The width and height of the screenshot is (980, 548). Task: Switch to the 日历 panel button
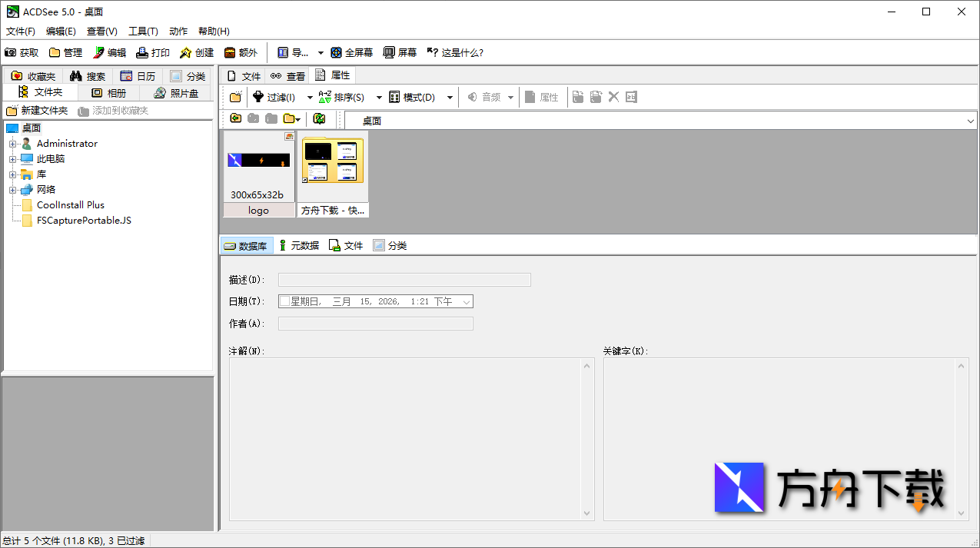click(138, 76)
